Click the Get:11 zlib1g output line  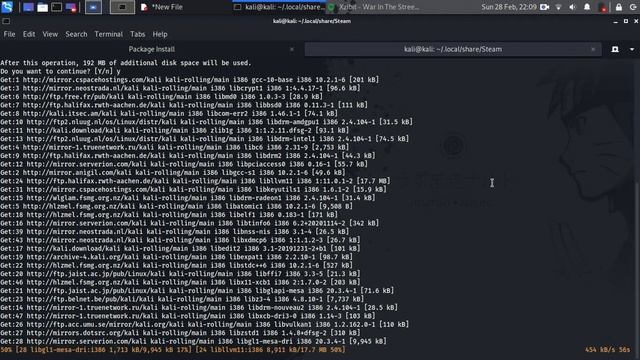pyautogui.click(x=175, y=131)
